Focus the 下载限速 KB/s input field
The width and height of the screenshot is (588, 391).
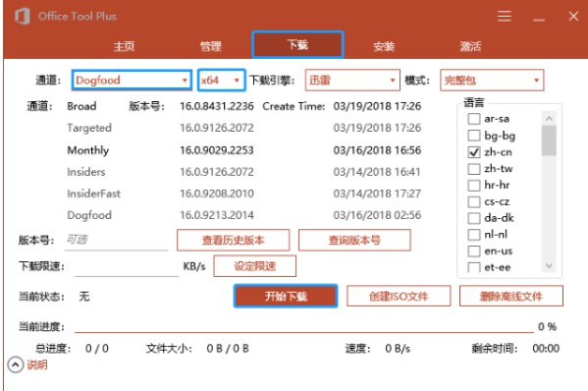coord(127,266)
